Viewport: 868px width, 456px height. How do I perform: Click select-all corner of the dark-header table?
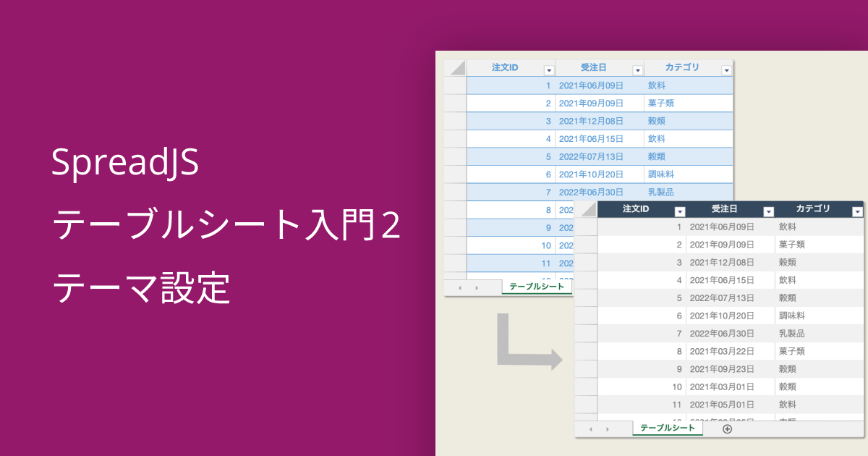[586, 209]
